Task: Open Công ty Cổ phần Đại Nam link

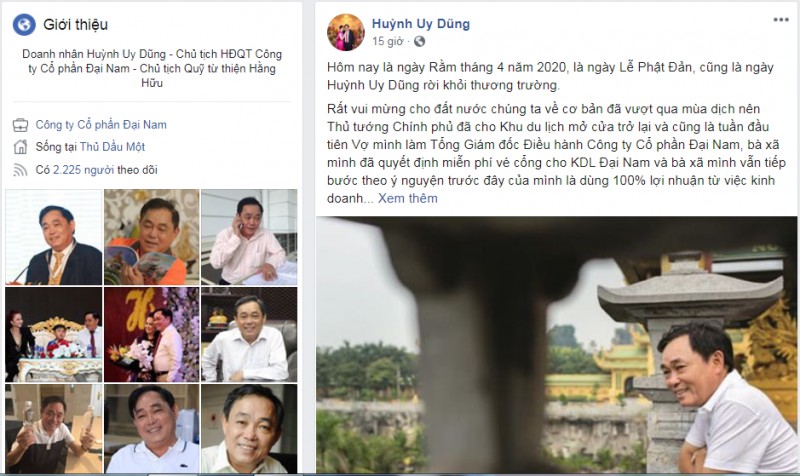Action: (x=101, y=124)
